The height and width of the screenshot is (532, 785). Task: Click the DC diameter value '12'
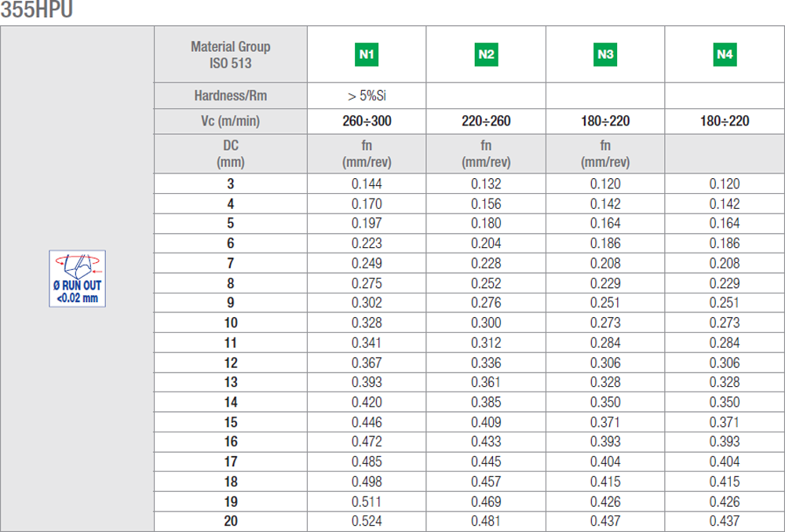[230, 363]
